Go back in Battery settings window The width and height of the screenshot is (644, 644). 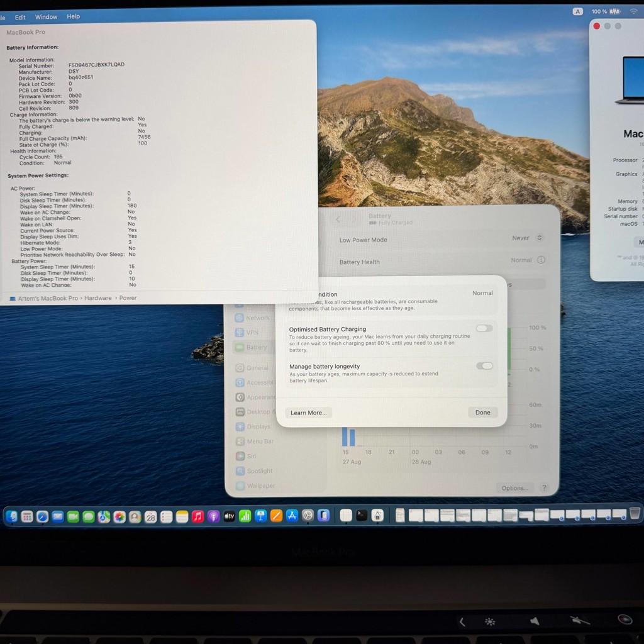pyautogui.click(x=338, y=219)
